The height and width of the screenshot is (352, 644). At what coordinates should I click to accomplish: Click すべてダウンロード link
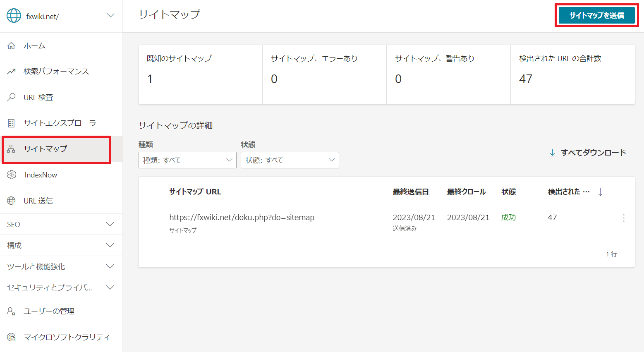coord(587,153)
